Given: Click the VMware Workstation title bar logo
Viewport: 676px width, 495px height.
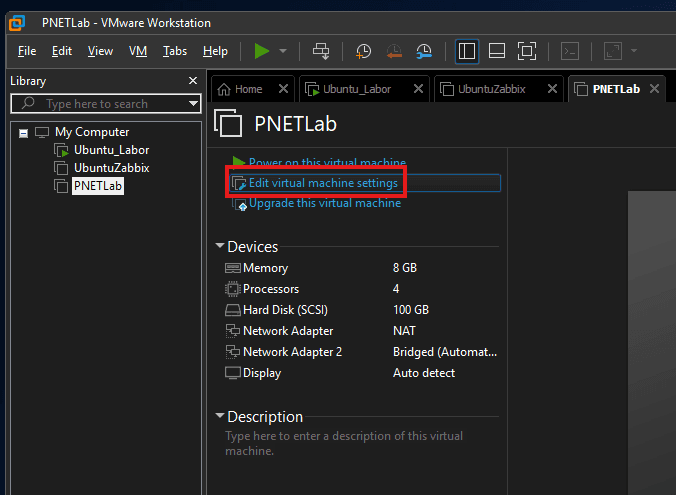Looking at the screenshot, I should coord(17,23).
